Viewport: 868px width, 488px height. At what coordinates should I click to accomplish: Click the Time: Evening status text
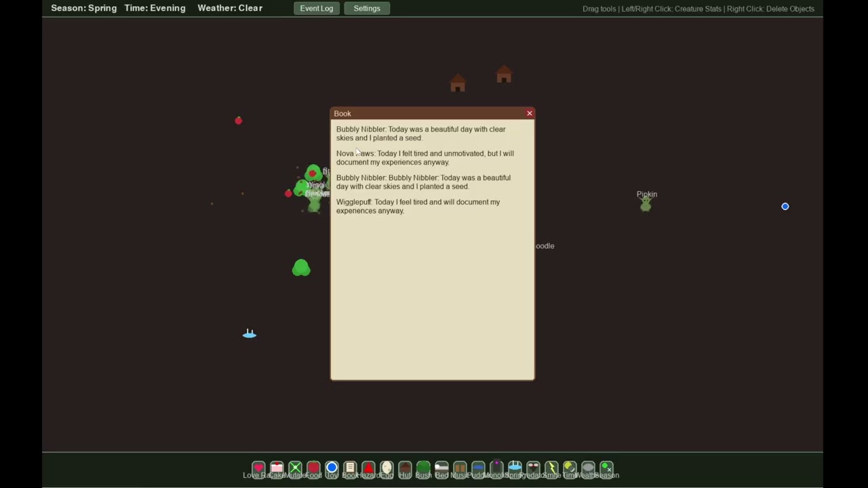coord(155,8)
